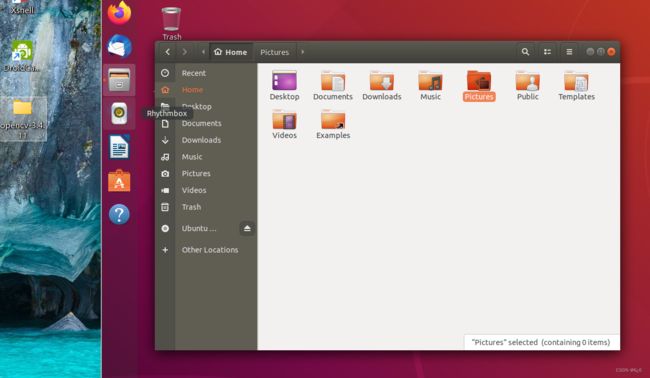Go back with the left arrow button

pyautogui.click(x=167, y=52)
